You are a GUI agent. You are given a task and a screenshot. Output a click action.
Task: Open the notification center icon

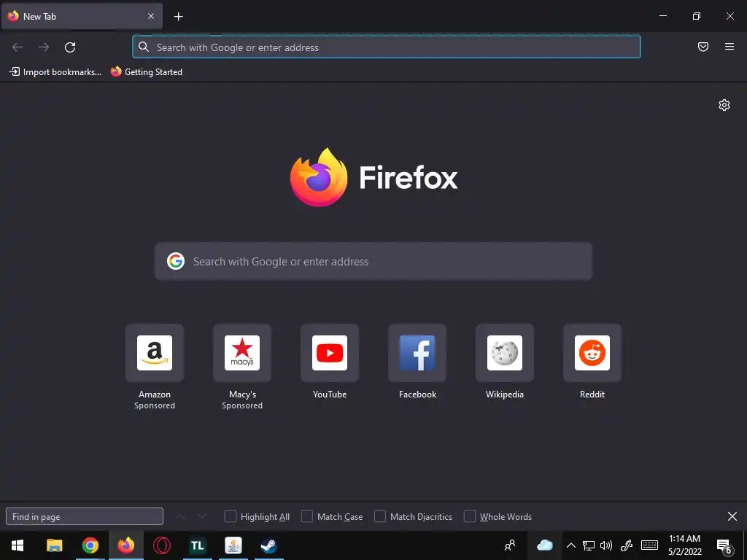tap(724, 546)
